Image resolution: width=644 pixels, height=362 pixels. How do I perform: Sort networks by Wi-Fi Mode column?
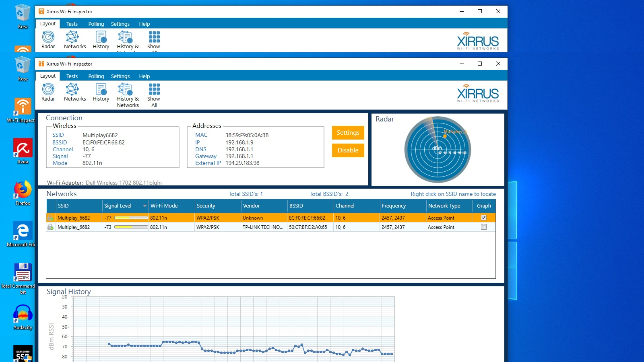coord(172,206)
